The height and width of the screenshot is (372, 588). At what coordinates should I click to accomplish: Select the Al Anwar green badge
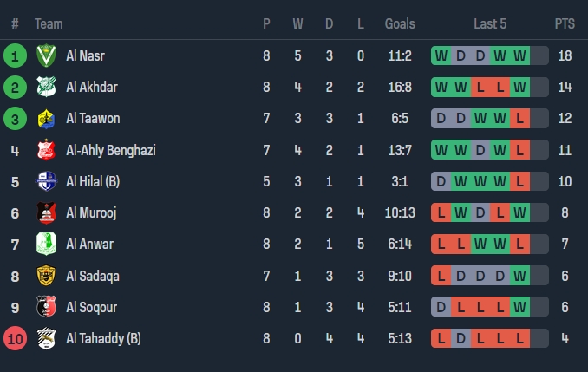point(46,244)
